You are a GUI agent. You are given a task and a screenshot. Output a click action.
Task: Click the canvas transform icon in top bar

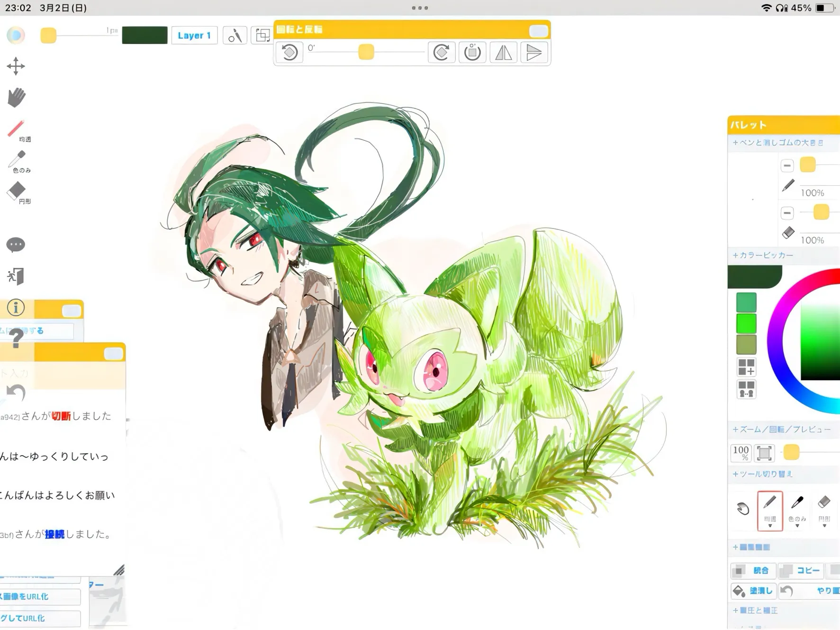(262, 36)
